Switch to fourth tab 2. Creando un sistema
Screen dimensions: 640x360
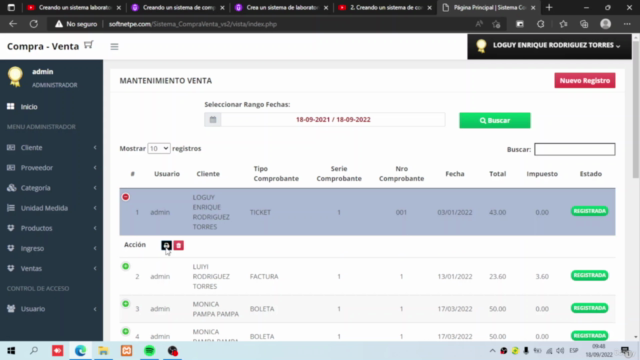point(384,7)
